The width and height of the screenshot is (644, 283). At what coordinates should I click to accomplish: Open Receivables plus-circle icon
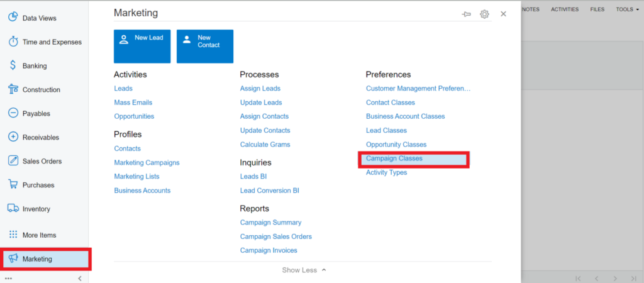(x=13, y=137)
